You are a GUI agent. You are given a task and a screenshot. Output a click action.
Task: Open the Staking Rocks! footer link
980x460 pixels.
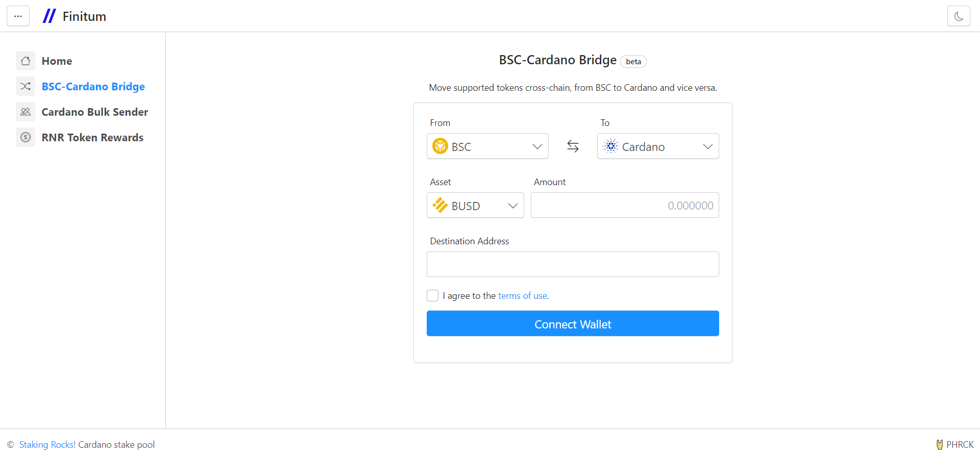pyautogui.click(x=47, y=445)
